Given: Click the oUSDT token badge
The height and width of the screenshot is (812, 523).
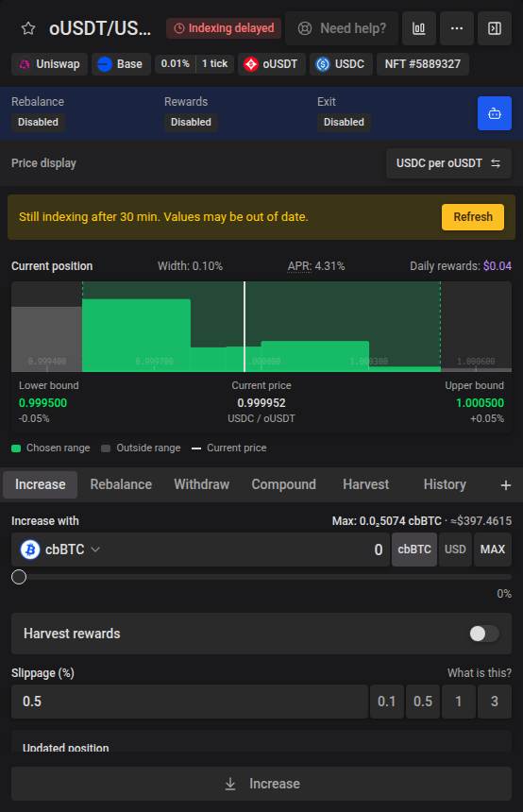Looking at the screenshot, I should tap(272, 64).
